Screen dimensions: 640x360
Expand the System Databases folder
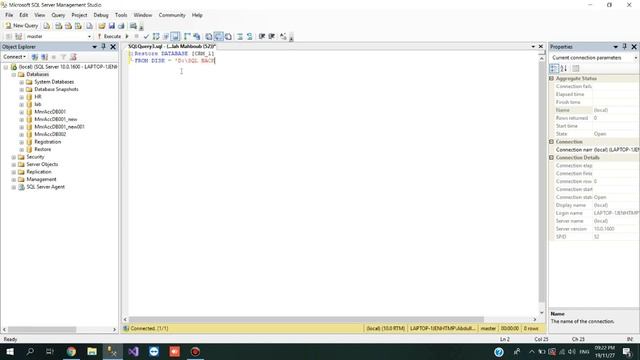pos(22,82)
